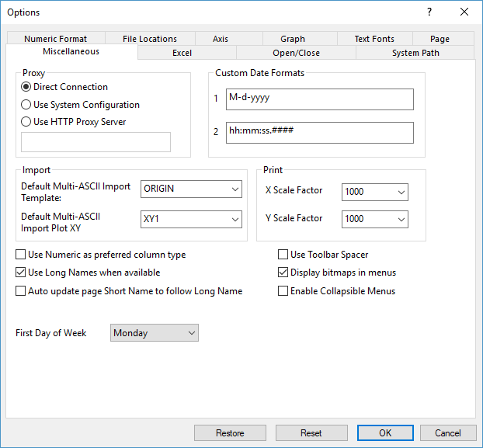
Task: Expand the X Scale Factor dropdown
Action: pos(374,192)
